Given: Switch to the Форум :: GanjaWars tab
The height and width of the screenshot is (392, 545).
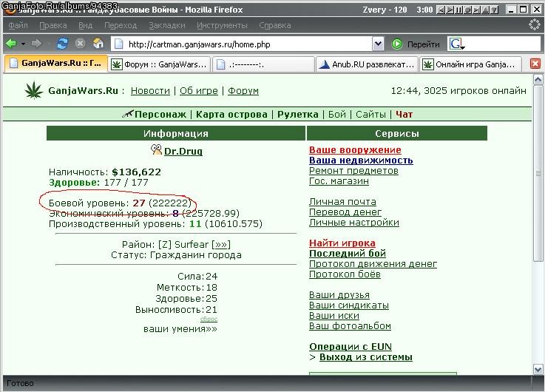Looking at the screenshot, I should (x=160, y=64).
